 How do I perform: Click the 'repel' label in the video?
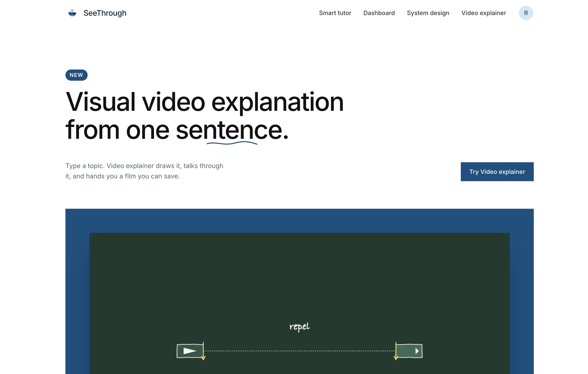coord(299,327)
